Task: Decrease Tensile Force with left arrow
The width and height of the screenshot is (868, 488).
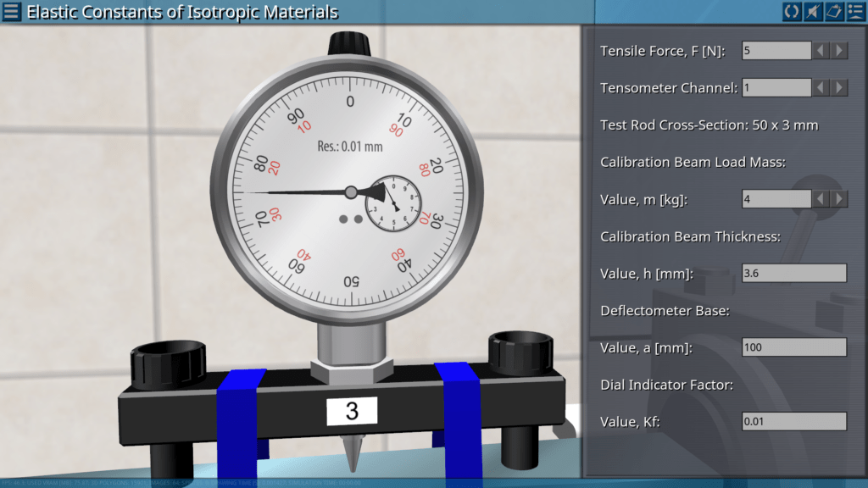Action: pos(821,51)
